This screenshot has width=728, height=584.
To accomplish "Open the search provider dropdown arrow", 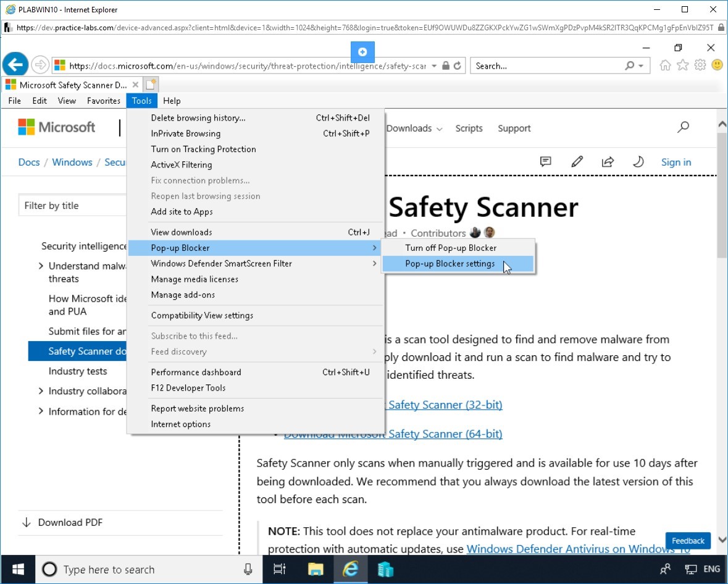I will pyautogui.click(x=641, y=66).
